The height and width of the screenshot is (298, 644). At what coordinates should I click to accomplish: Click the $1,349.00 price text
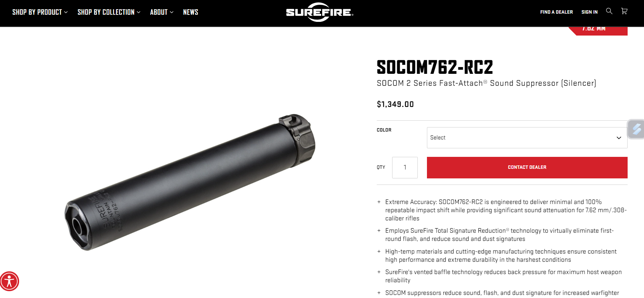tap(395, 104)
